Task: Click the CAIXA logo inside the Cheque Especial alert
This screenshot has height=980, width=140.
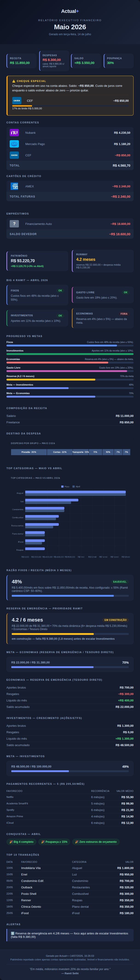Action: coord(17,100)
